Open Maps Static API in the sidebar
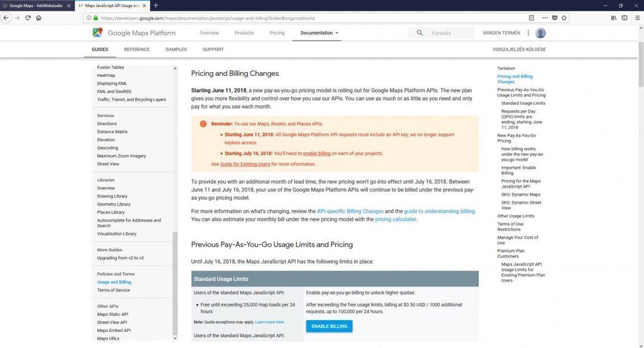The width and height of the screenshot is (644, 348). pos(113,315)
